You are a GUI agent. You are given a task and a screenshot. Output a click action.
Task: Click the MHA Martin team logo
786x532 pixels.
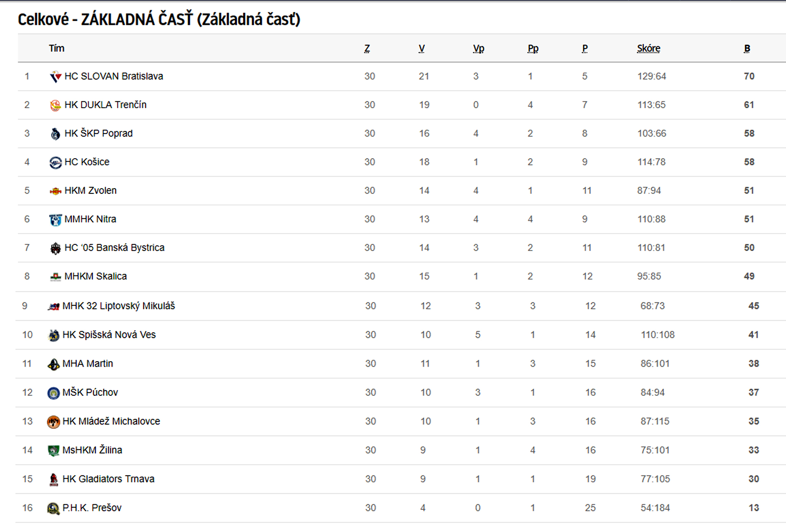click(54, 364)
